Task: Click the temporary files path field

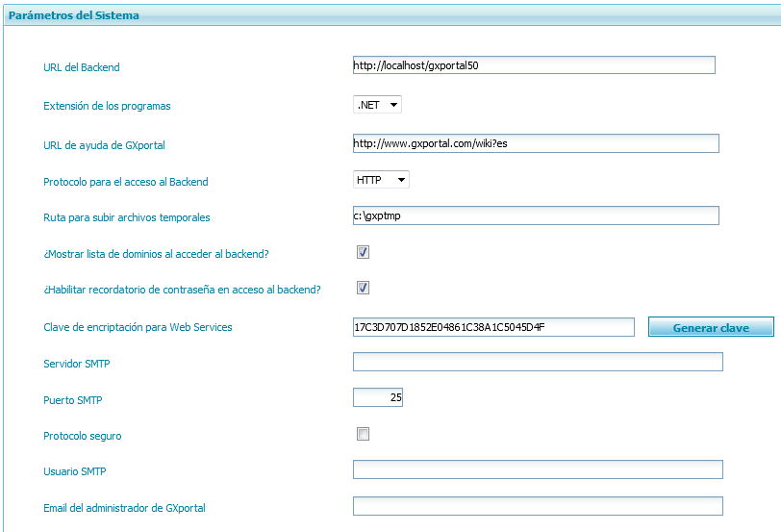Action: 536,216
